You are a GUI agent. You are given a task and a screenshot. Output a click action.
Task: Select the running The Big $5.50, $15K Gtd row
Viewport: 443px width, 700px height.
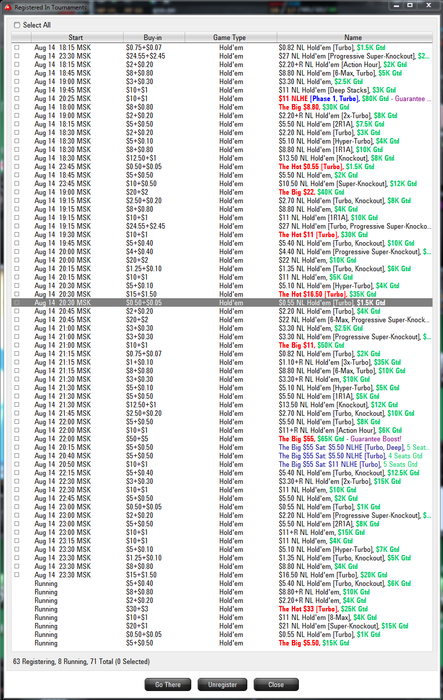[222, 643]
